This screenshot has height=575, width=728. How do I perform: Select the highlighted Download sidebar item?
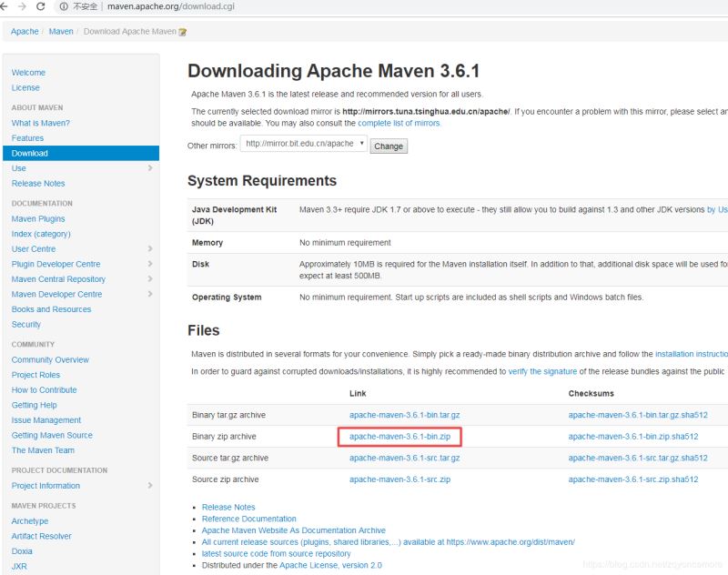tap(81, 153)
